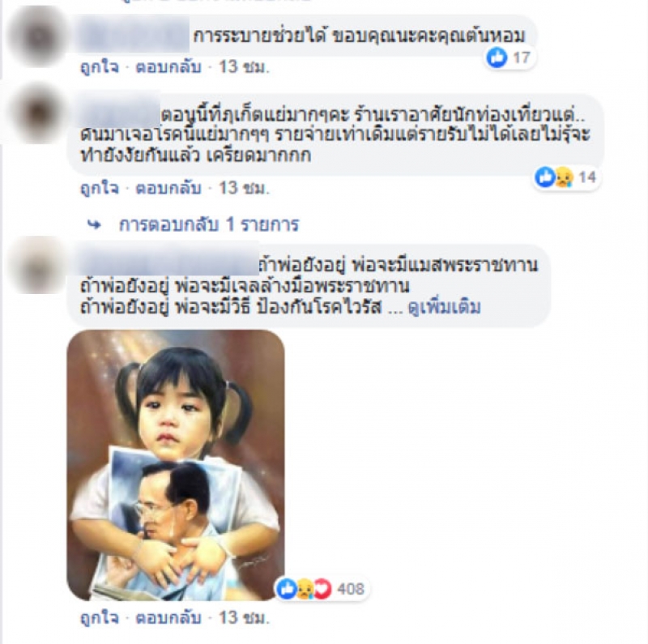Click the like reaction icon showing 17
The image size is (648, 644).
click(x=497, y=57)
